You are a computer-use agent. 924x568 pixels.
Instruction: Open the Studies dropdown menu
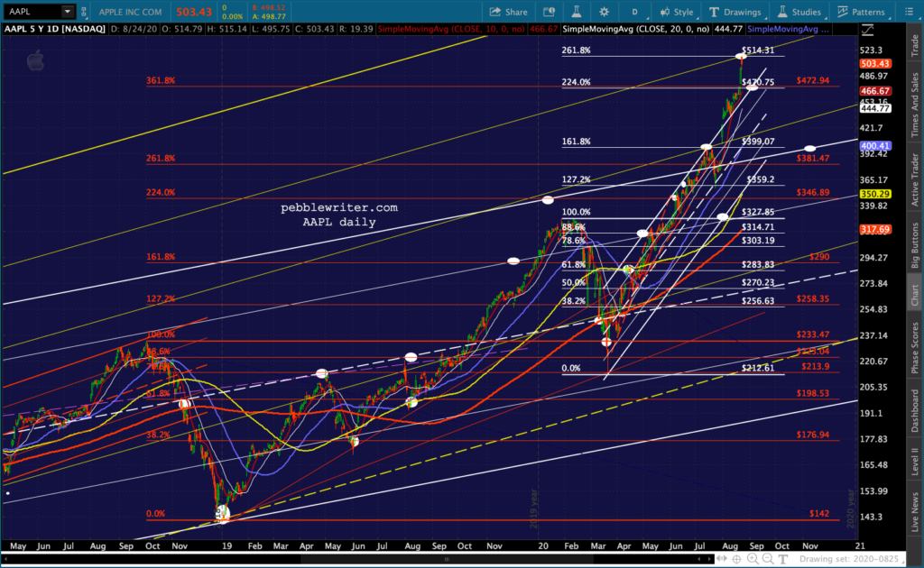800,12
